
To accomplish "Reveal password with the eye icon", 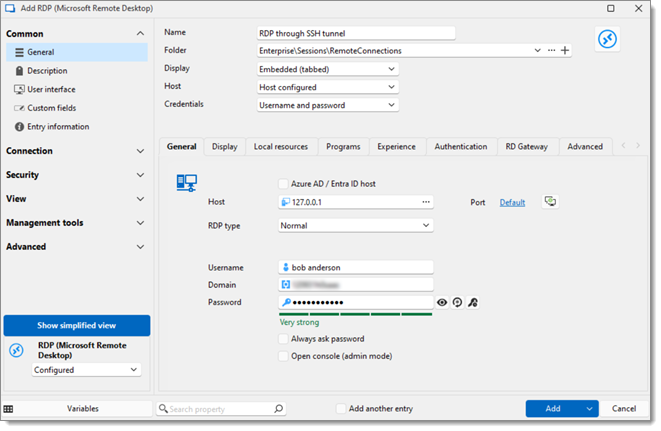I will [442, 302].
